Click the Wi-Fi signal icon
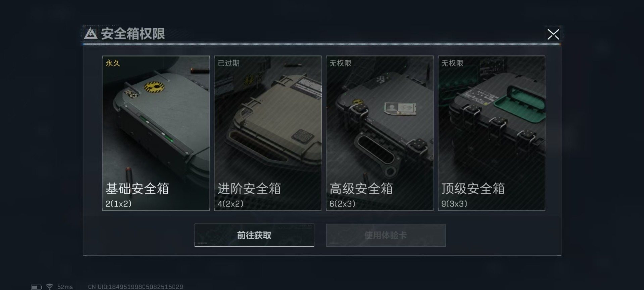Viewport: 644px width, 290px height. tap(50, 287)
